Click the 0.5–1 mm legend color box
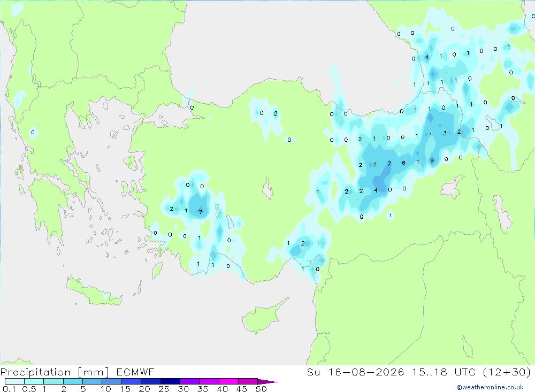The height and width of the screenshot is (392, 535). [34, 381]
